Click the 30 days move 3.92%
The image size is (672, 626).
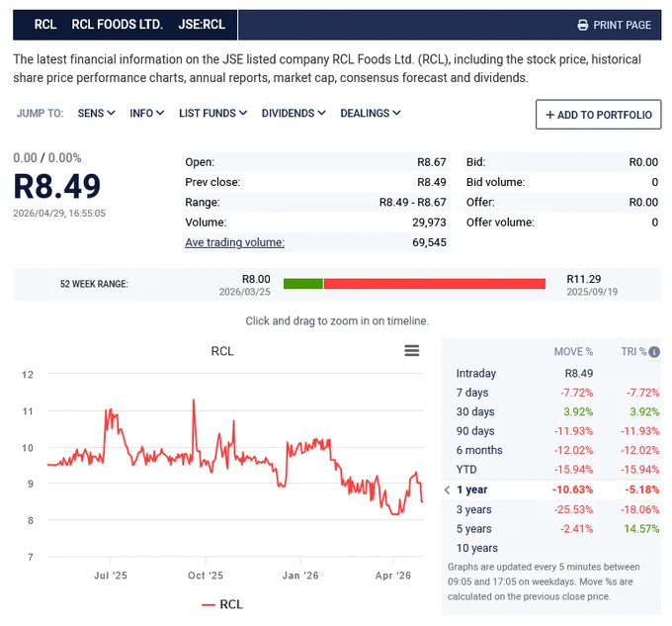(578, 411)
